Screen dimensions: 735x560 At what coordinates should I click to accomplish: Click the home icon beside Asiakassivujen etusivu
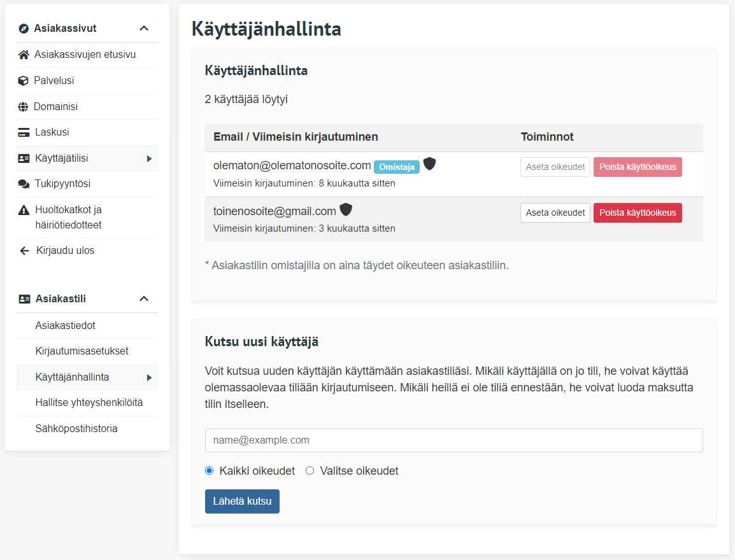click(x=24, y=55)
